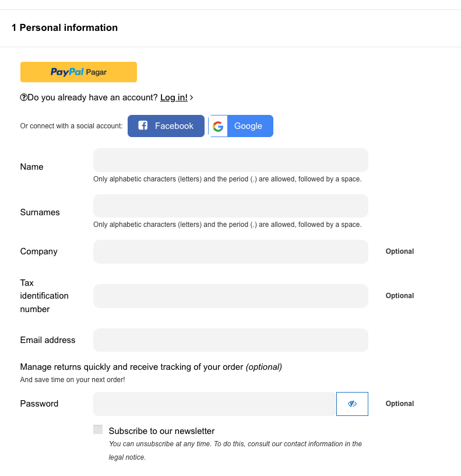Connect with the Facebook logo button

[x=166, y=126]
